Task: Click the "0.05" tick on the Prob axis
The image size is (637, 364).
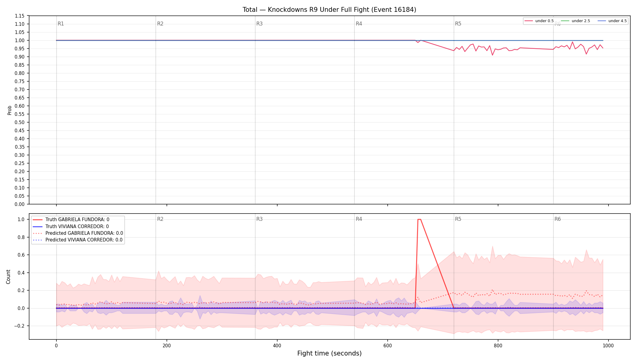Action: (20, 196)
